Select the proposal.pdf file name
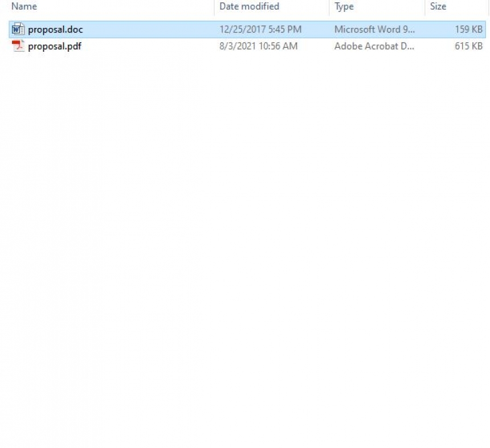The width and height of the screenshot is (490, 448). 55,47
